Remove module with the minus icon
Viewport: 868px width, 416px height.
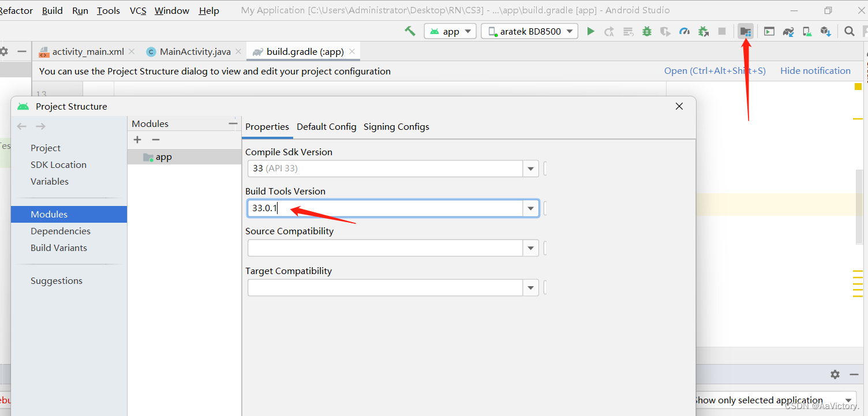coord(156,140)
